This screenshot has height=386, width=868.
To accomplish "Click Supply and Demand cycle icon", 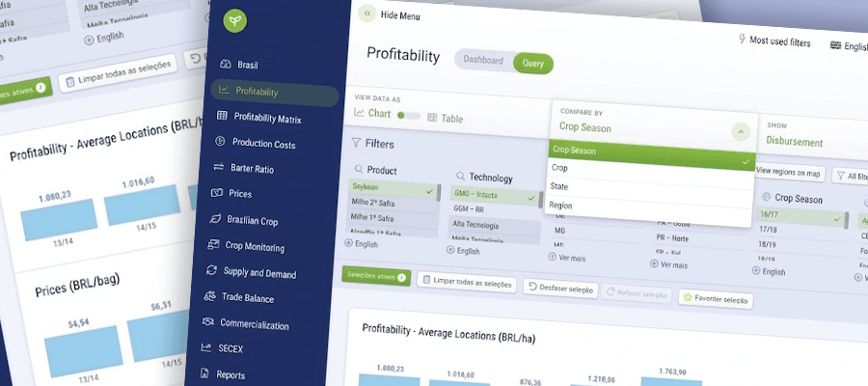I will coord(211,270).
